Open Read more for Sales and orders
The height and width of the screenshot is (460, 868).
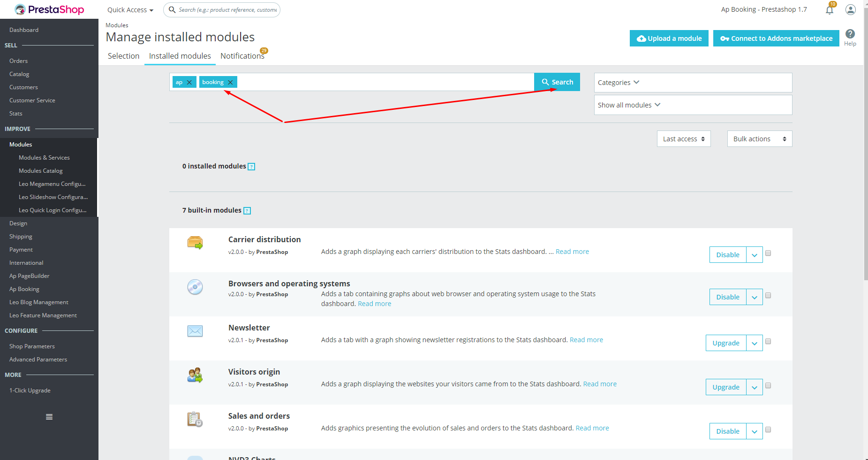592,428
